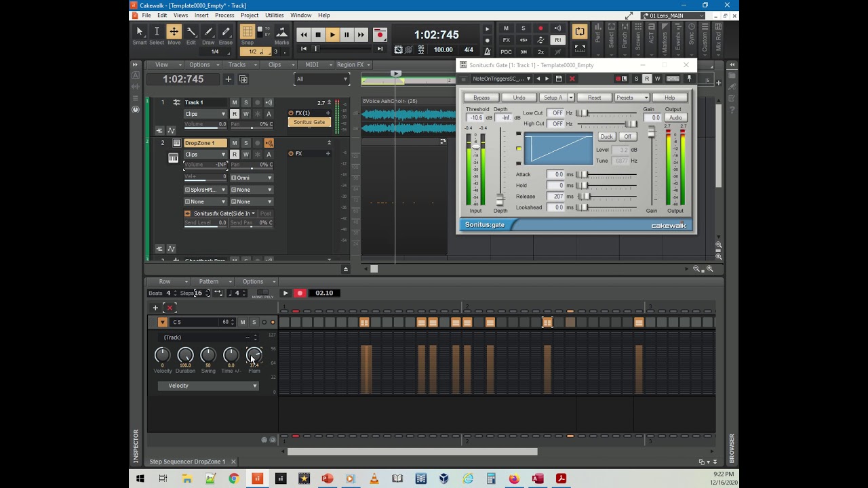The height and width of the screenshot is (488, 868).
Task: Click the Duck button
Action: coord(606,137)
